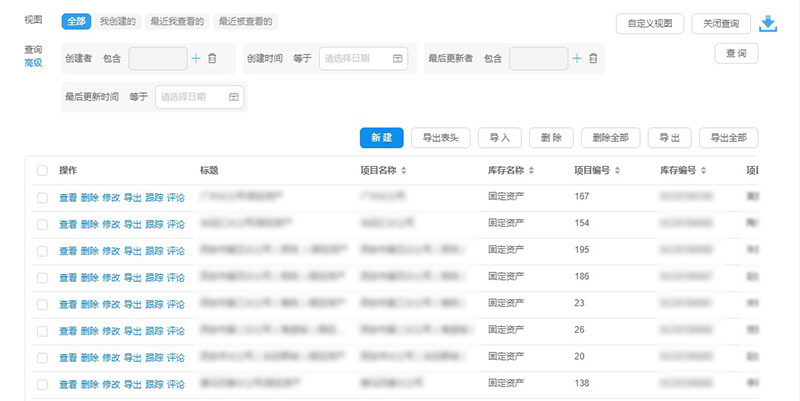Open calendar icon in 创建时间 date field

click(398, 59)
